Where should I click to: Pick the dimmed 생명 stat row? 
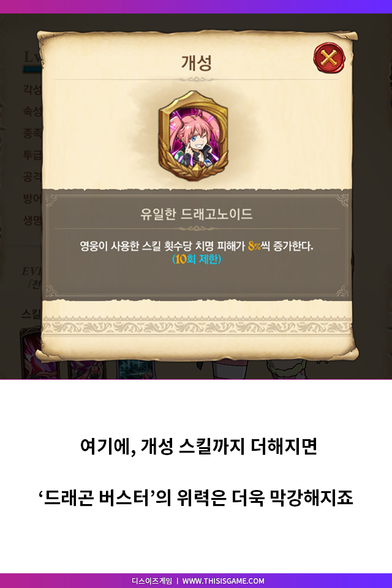pos(32,220)
